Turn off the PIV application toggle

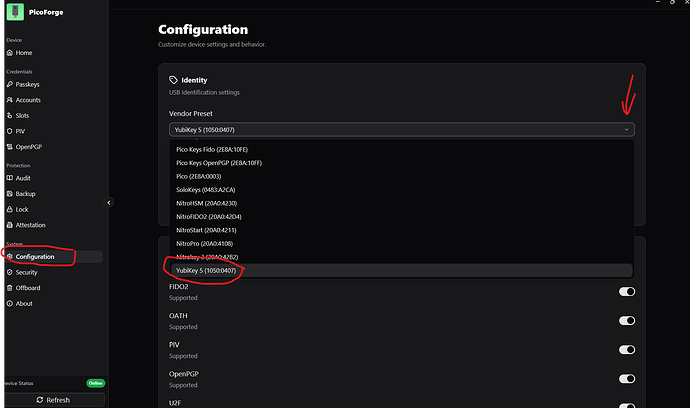tap(627, 349)
